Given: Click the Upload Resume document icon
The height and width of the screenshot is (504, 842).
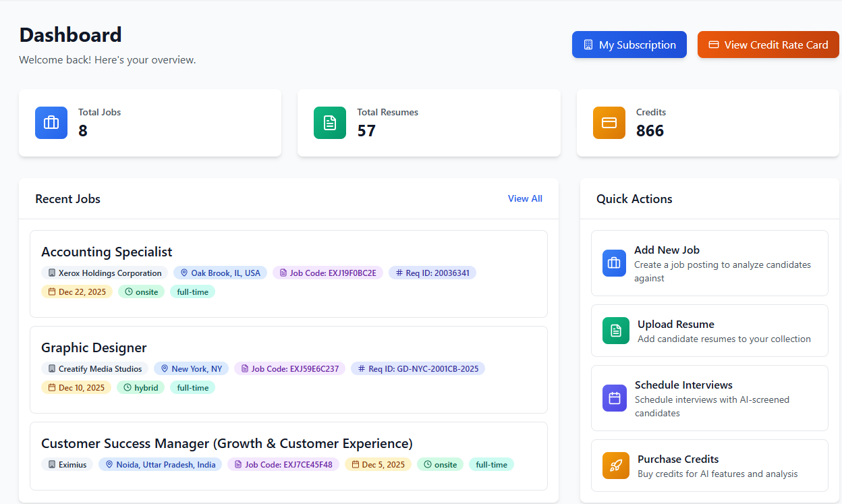Looking at the screenshot, I should [x=616, y=331].
